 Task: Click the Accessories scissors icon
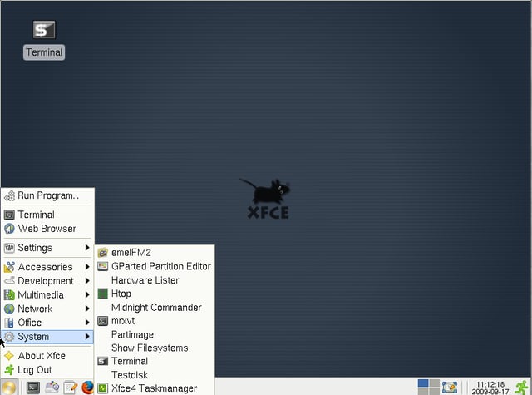click(9, 267)
